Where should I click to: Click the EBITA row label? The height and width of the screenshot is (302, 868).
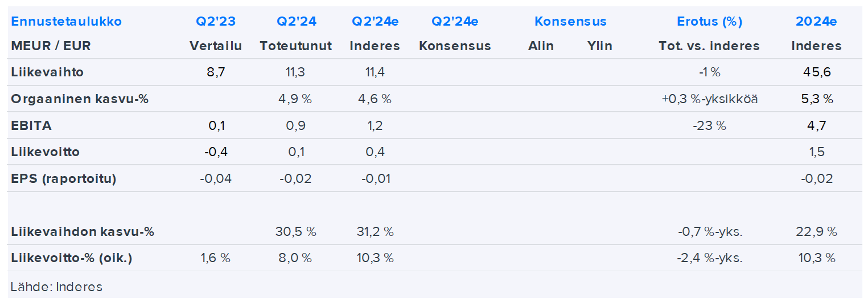[31, 125]
